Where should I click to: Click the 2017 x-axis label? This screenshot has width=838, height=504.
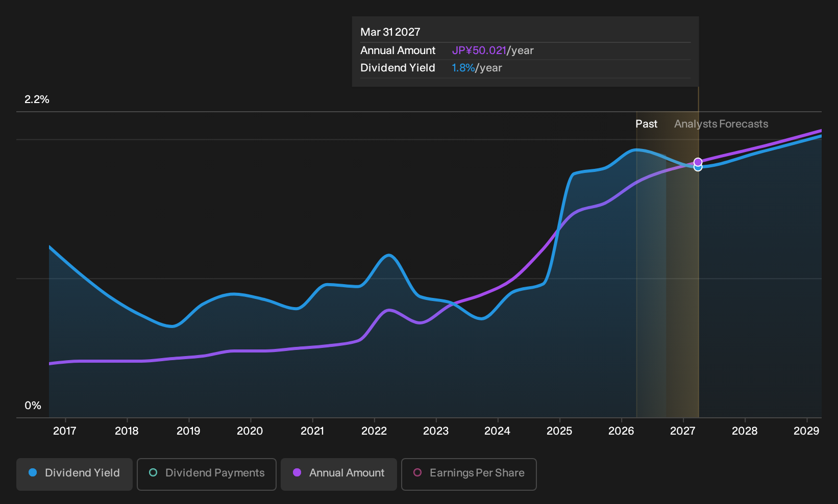[65, 431]
